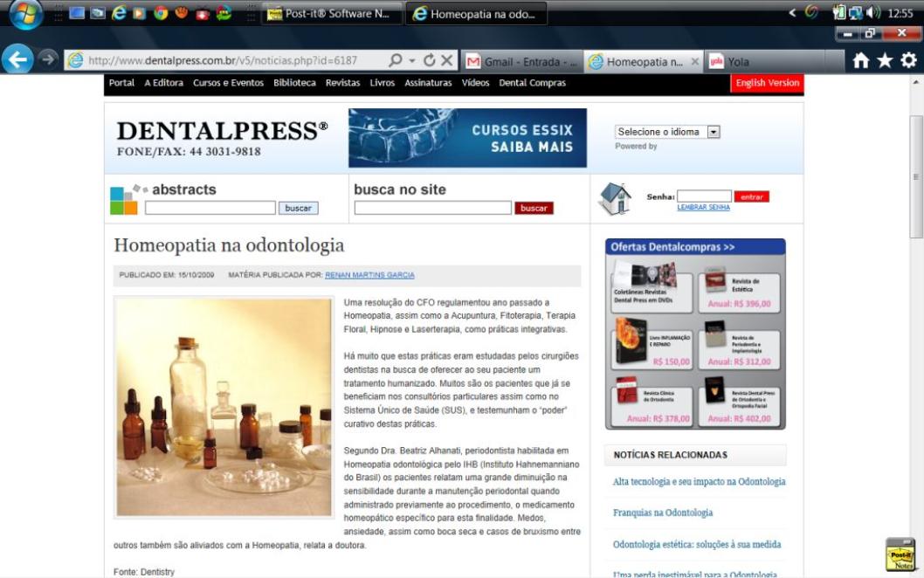
Task: Click the browser Forward arrow
Action: (48, 58)
